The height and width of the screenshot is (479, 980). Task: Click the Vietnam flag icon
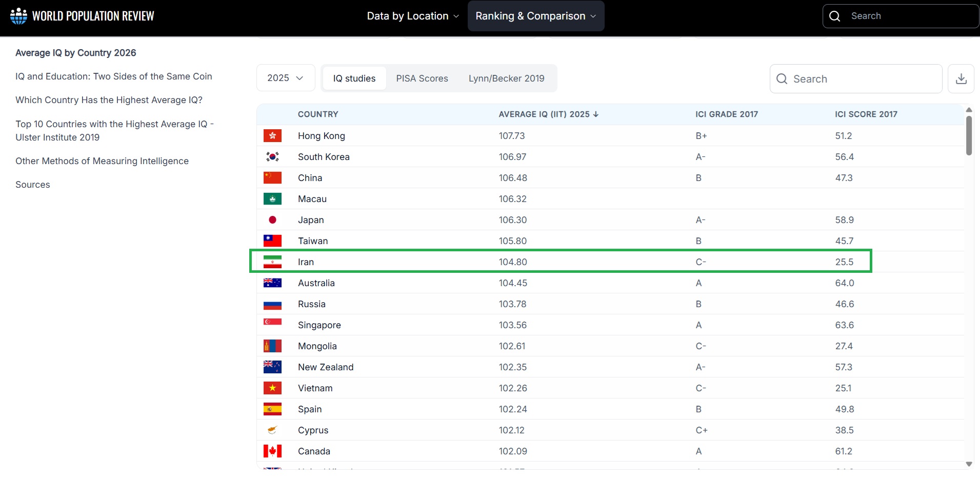(x=272, y=388)
